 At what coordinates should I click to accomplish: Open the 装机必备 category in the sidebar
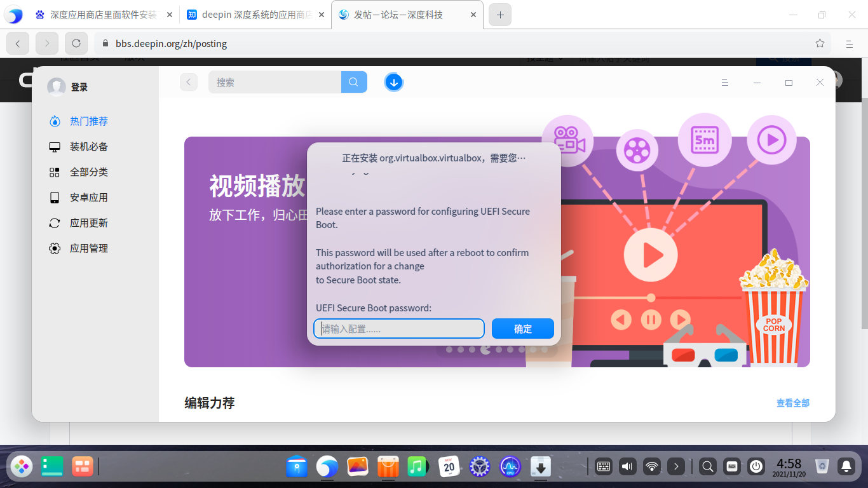[79, 147]
